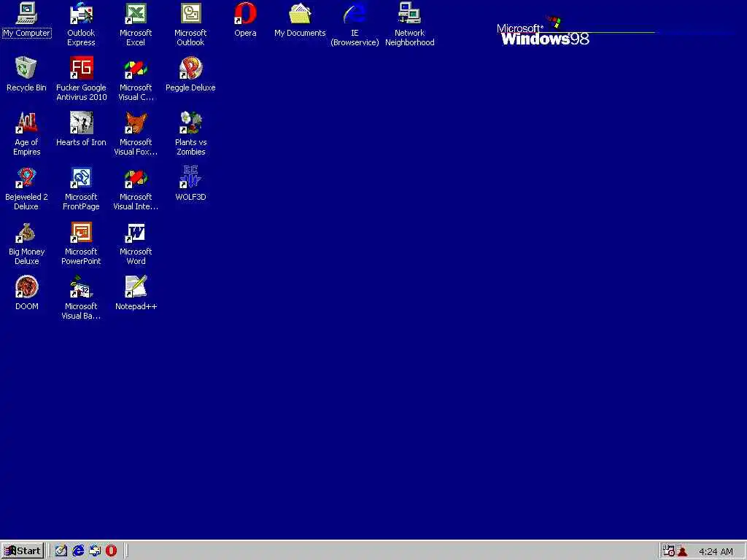Open the Start menu

pyautogui.click(x=23, y=551)
